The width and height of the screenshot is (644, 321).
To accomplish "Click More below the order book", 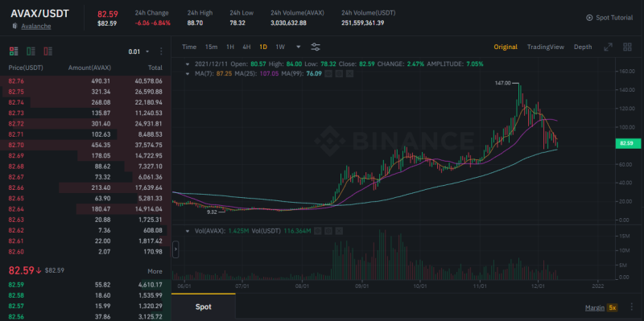I will 155,271.
